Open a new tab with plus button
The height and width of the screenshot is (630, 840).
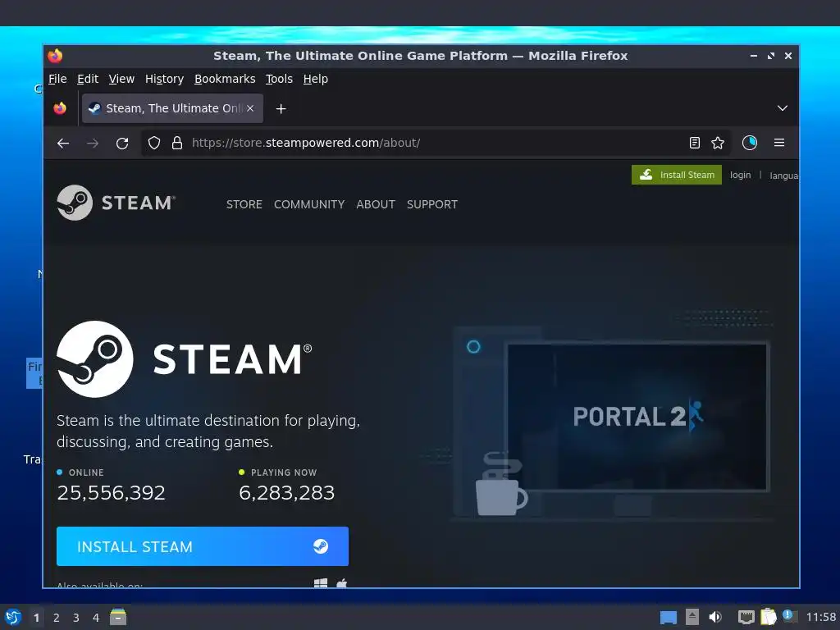[281, 109]
